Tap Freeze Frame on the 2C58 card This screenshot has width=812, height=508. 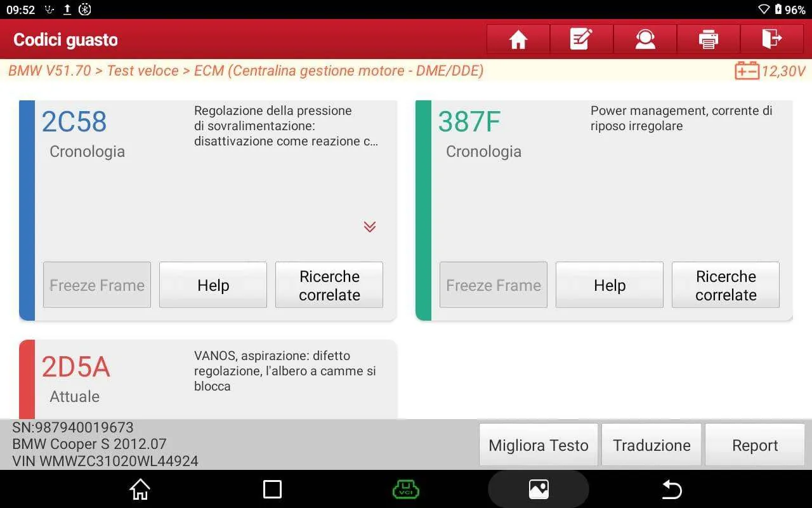coord(97,285)
